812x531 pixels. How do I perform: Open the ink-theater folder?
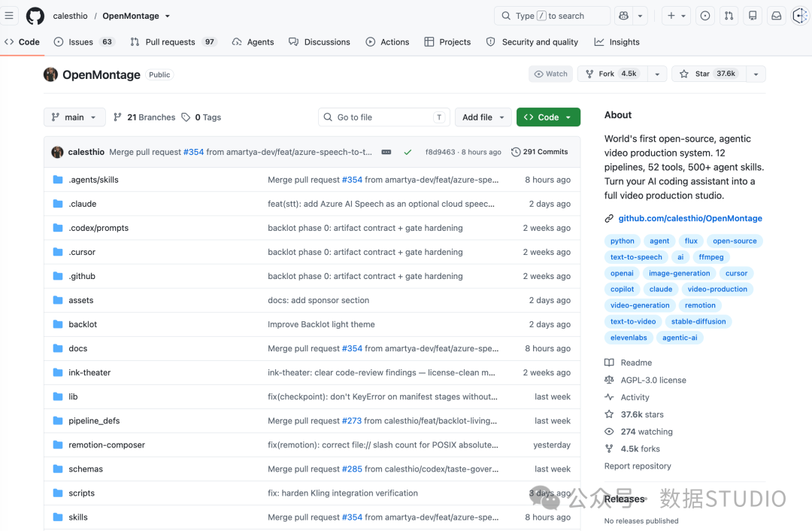coord(89,372)
